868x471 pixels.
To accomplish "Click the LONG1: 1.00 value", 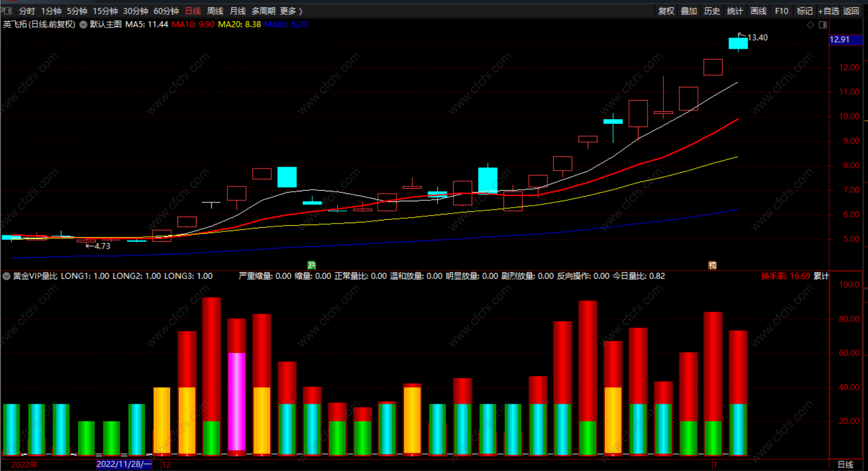I will [x=85, y=276].
